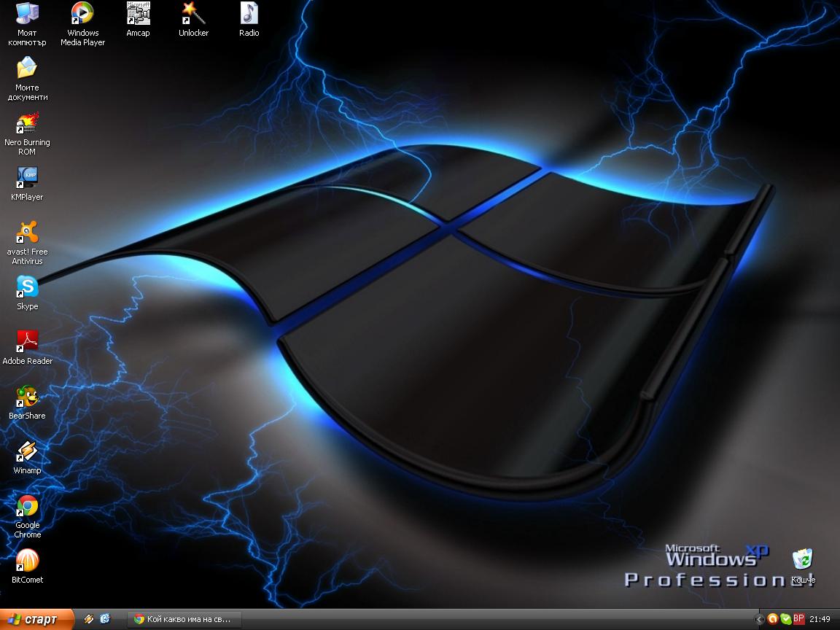
Task: Select the Radio desktop icon
Action: pyautogui.click(x=249, y=14)
